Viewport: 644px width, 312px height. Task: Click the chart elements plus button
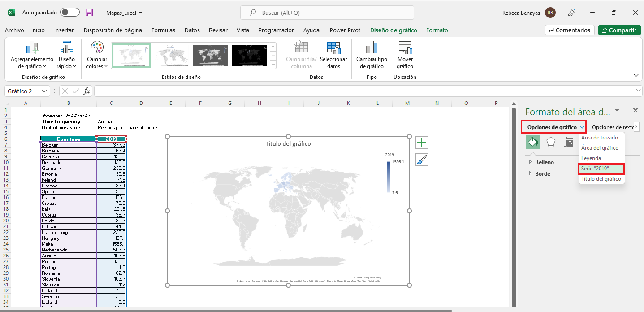422,143
